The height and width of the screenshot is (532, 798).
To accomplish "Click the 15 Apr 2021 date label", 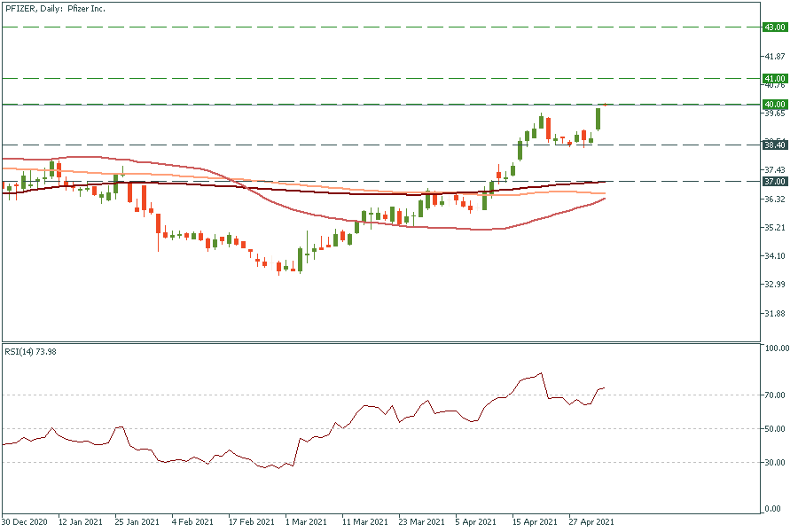I will [535, 521].
